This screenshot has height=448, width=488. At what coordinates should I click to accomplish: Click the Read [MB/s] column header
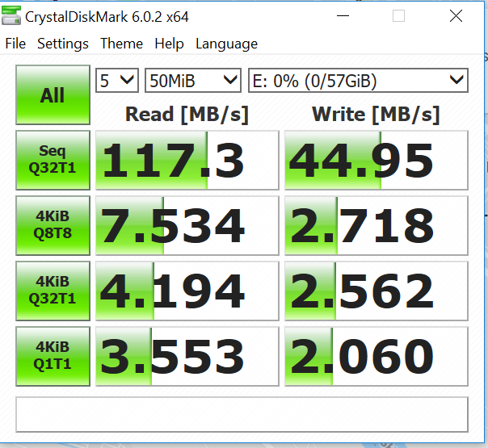point(187,115)
